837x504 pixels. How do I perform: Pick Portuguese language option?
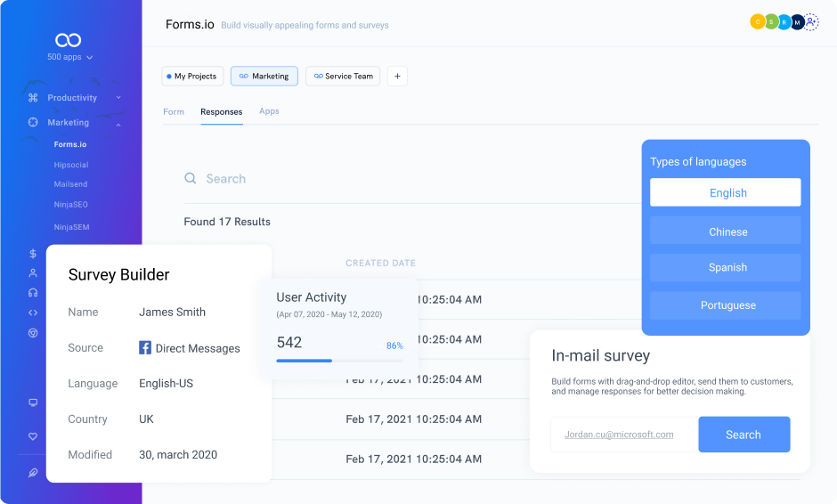click(725, 305)
